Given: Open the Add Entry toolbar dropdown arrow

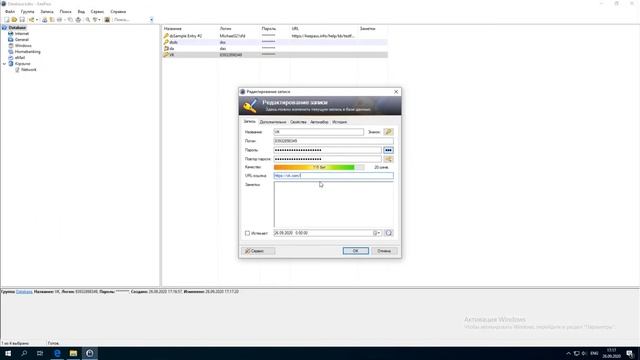Looking at the screenshot, I should coord(37,20).
